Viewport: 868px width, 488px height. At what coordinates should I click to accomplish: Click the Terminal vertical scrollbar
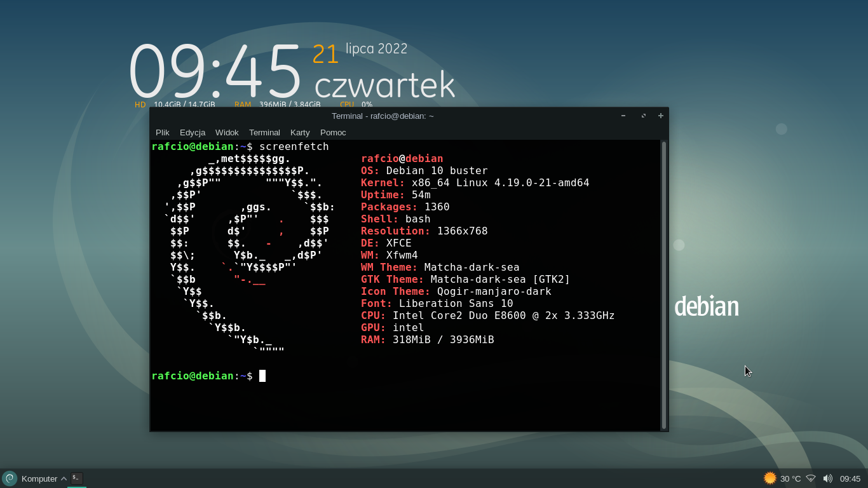tap(664, 285)
